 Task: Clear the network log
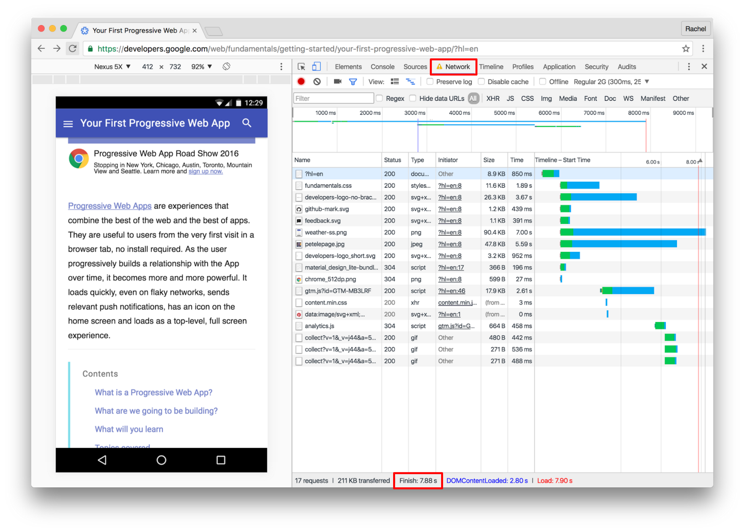pyautogui.click(x=317, y=81)
